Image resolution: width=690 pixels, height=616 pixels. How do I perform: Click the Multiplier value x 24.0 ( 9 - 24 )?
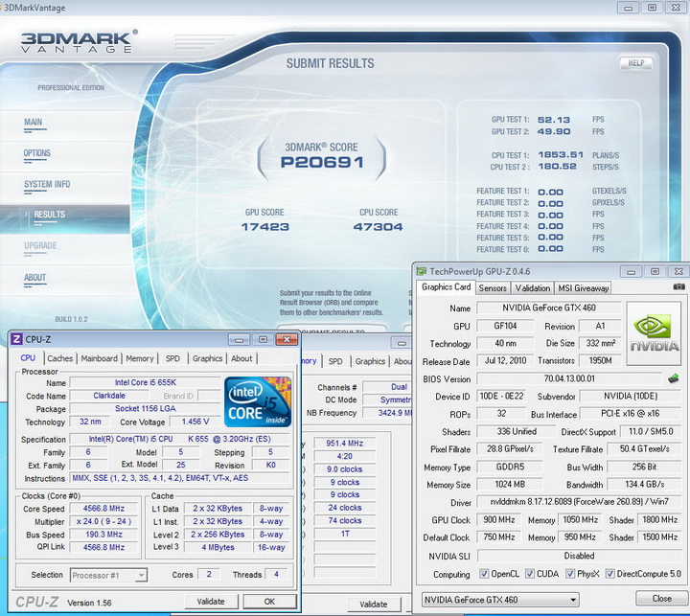[103, 521]
